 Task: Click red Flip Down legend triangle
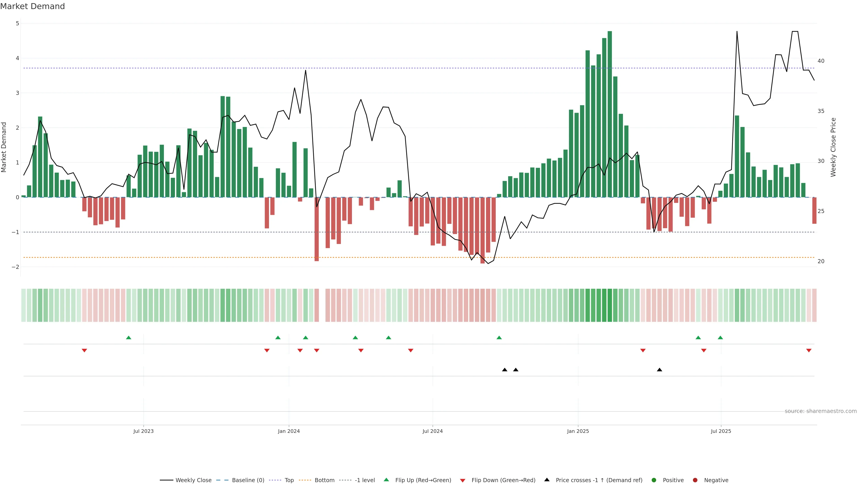(x=463, y=480)
